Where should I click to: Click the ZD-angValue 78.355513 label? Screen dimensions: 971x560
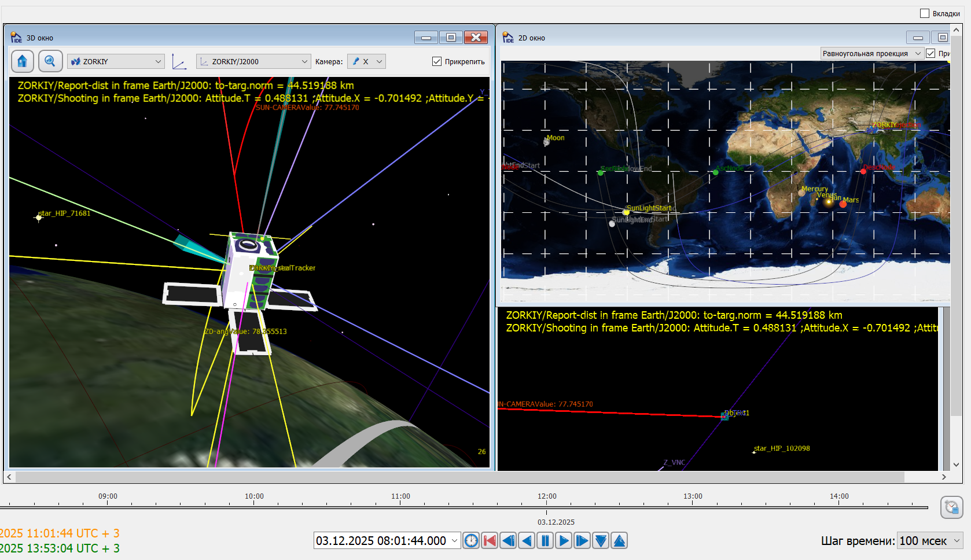[245, 331]
